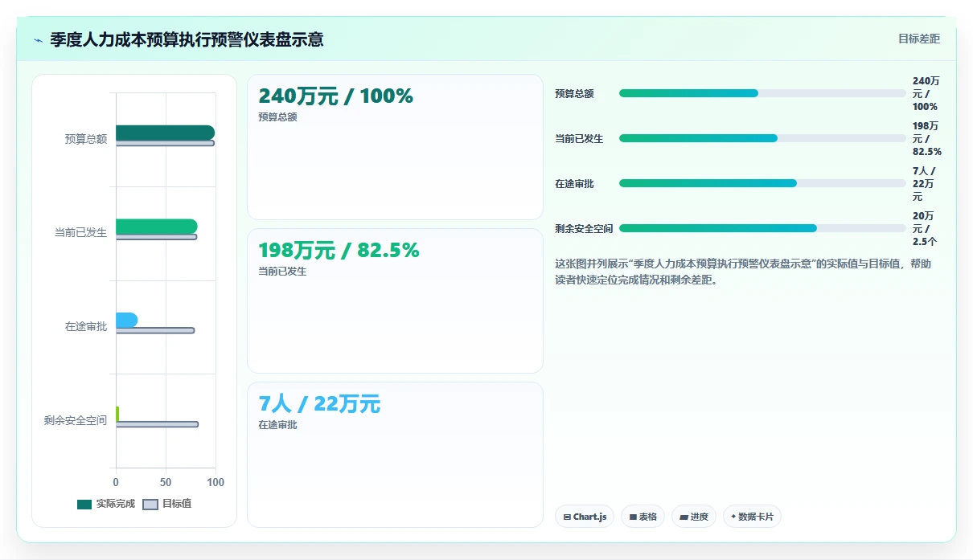
Task: Click the grey 目标值 legend color box
Action: pyautogui.click(x=150, y=505)
